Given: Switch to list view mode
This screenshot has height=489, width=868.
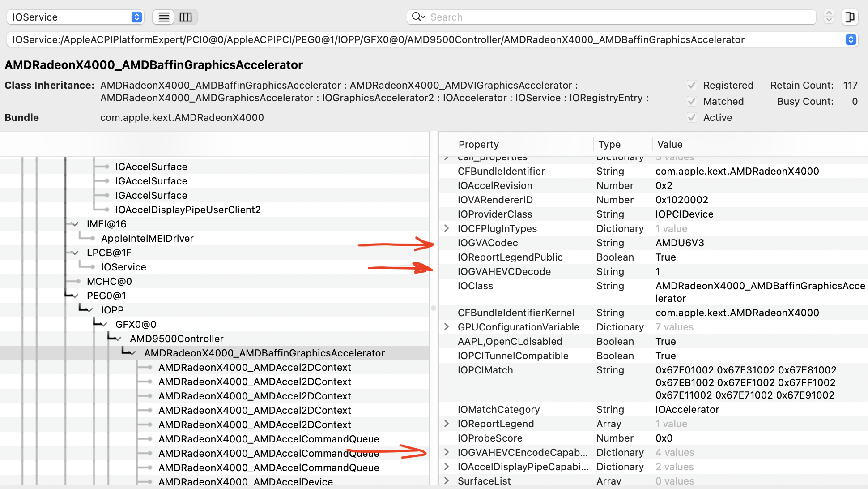Looking at the screenshot, I should [164, 17].
